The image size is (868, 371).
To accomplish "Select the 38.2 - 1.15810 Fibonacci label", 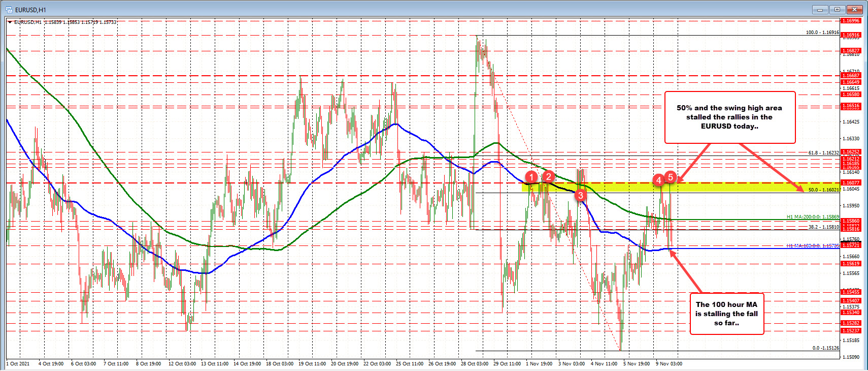I will [823, 227].
